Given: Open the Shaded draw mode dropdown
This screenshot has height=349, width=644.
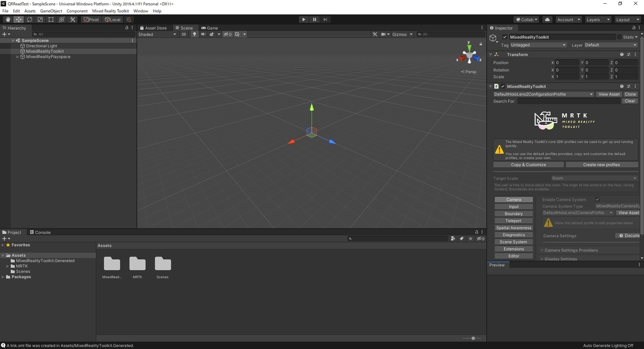Looking at the screenshot, I should tap(157, 34).
